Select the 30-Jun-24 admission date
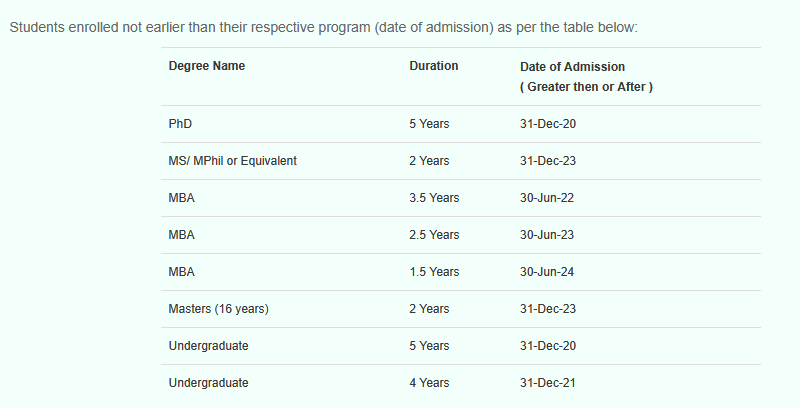The image size is (800, 408). [547, 272]
